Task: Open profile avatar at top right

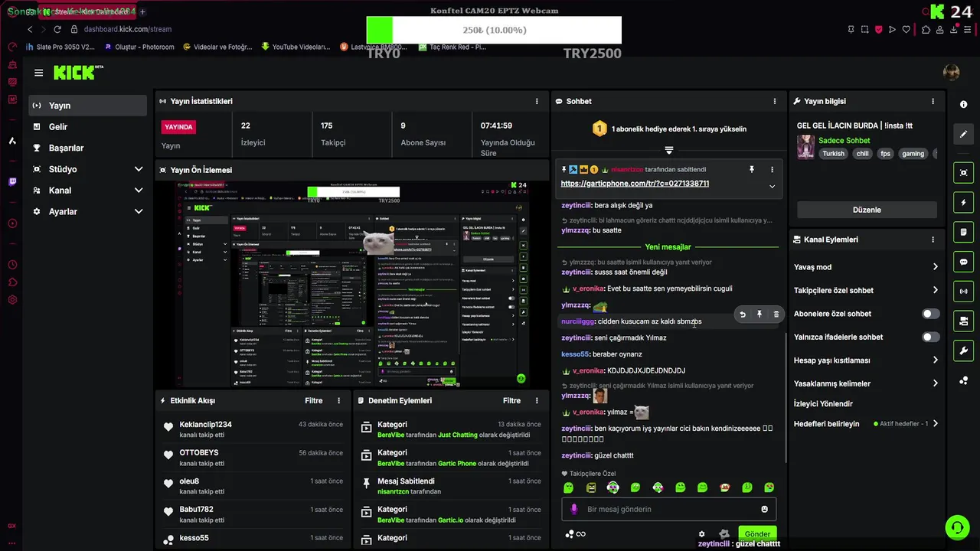Action: (952, 73)
